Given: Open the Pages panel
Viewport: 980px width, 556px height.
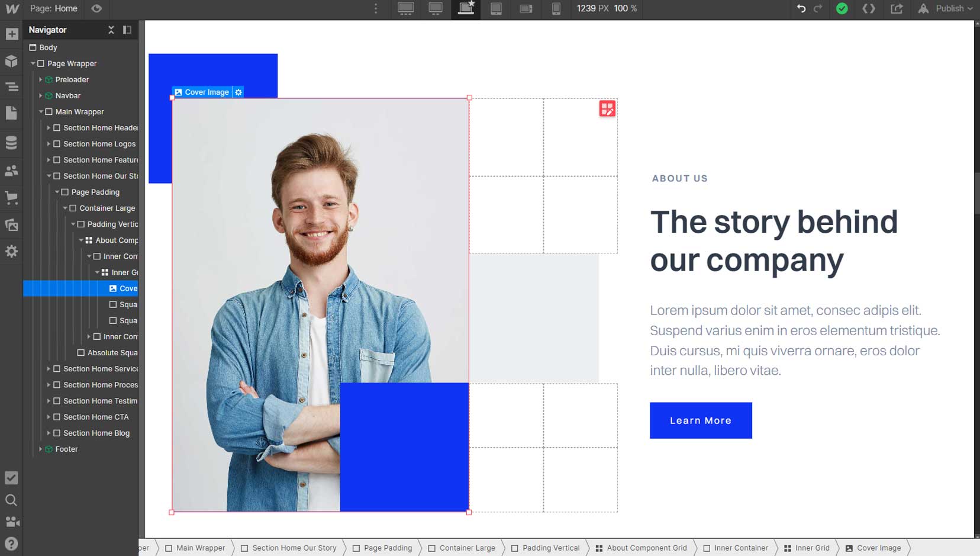Looking at the screenshot, I should tap(11, 113).
